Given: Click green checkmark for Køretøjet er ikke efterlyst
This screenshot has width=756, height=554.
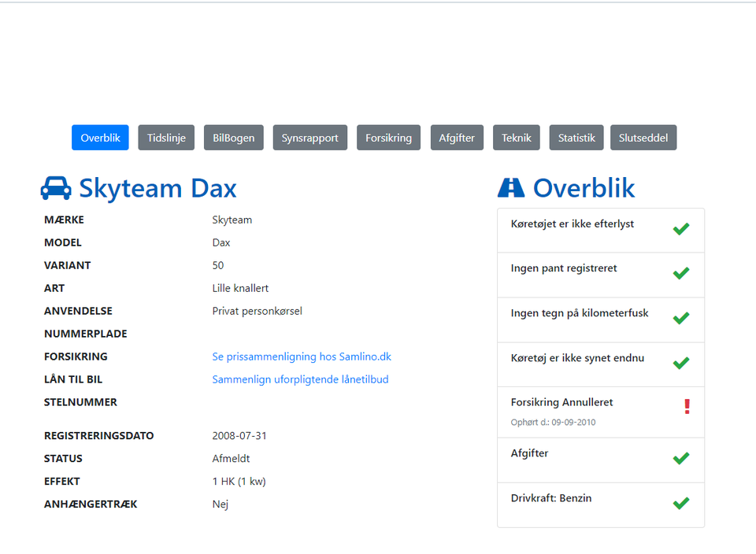Looking at the screenshot, I should click(681, 229).
